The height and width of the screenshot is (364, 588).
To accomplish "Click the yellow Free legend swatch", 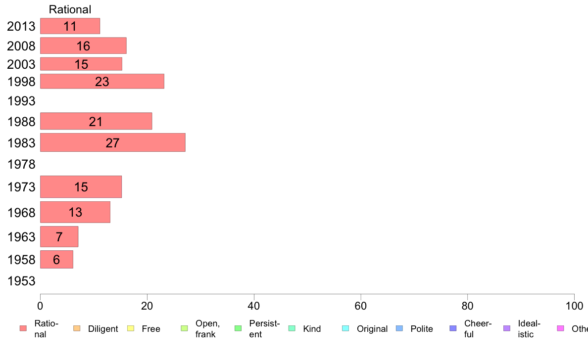I will (131, 328).
